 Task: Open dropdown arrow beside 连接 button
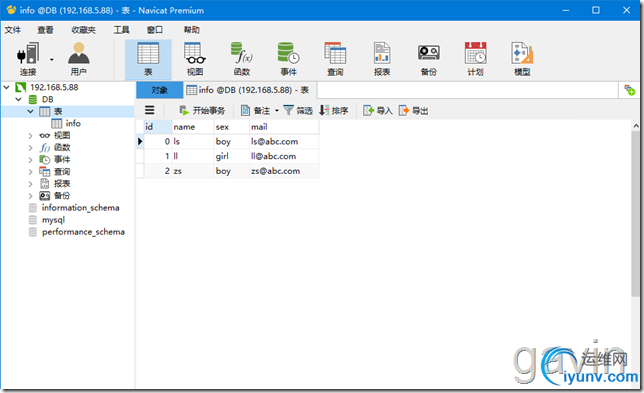52,60
